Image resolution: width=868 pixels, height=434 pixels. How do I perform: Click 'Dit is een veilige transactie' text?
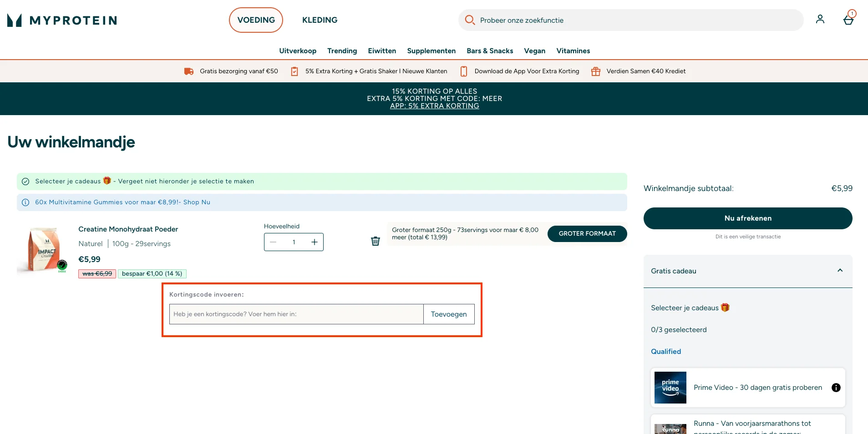tap(748, 237)
